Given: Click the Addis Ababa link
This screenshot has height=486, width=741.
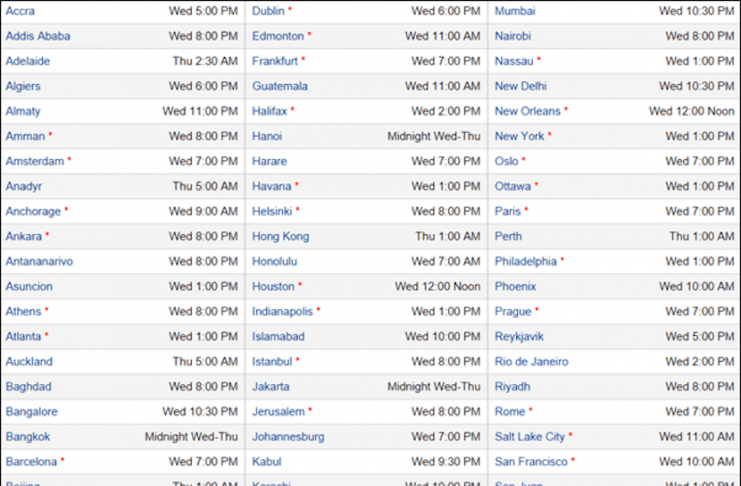Looking at the screenshot, I should click(x=38, y=36).
